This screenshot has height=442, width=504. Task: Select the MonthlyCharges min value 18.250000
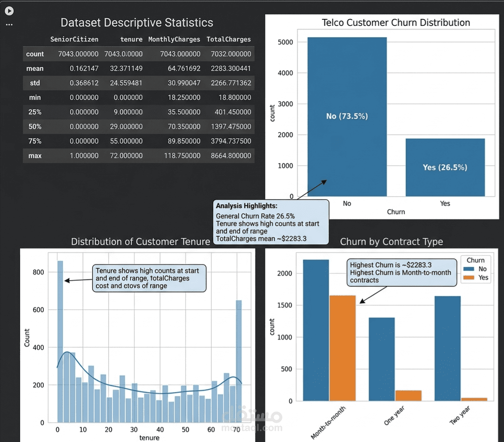click(184, 97)
